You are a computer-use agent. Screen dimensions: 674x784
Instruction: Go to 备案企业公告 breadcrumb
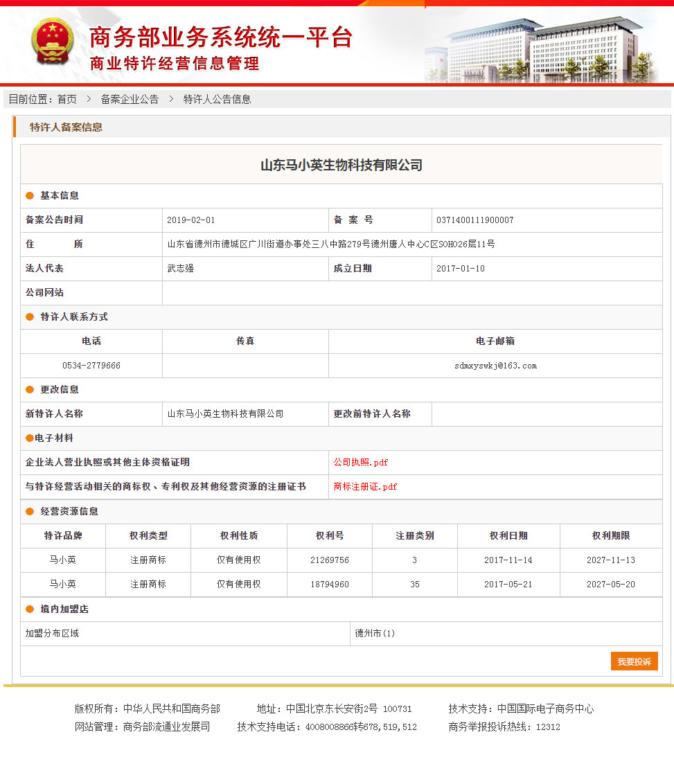tap(130, 100)
